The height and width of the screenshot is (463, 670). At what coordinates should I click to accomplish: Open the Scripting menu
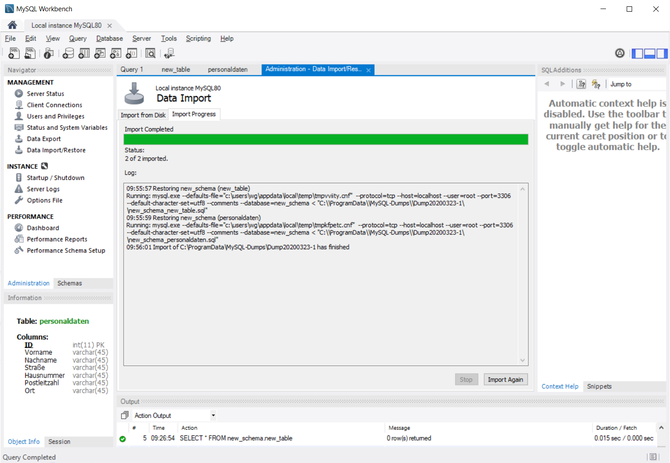(x=198, y=38)
